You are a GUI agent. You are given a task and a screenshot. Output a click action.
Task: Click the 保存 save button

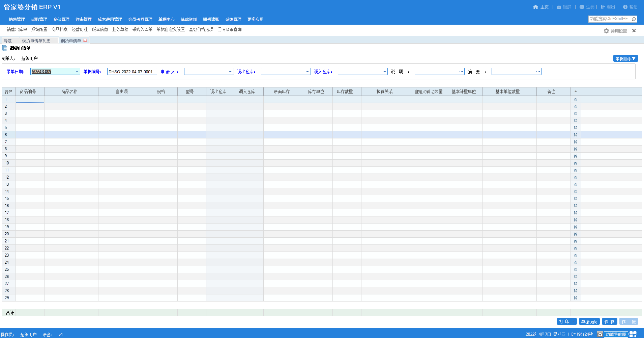tap(610, 321)
